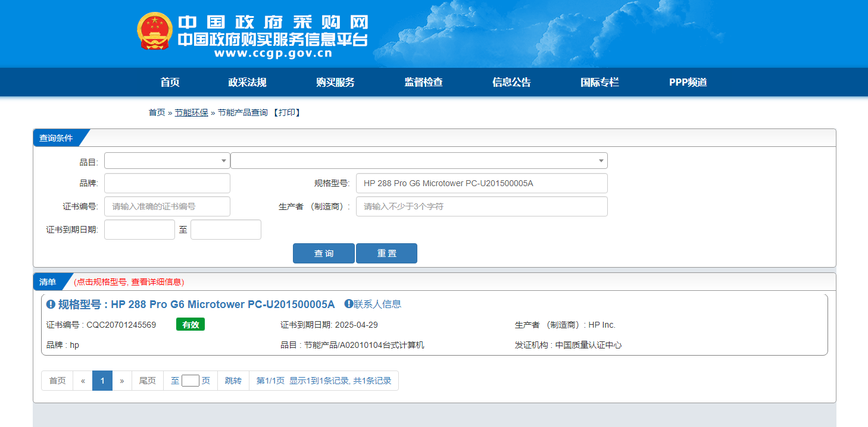Click the national emblem logo
868x427 pixels.
[155, 32]
